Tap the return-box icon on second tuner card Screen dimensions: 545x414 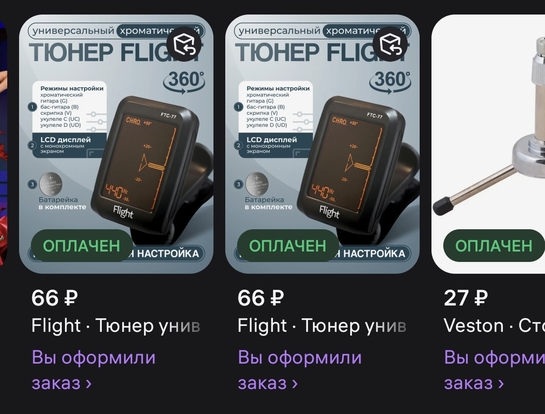[390, 44]
